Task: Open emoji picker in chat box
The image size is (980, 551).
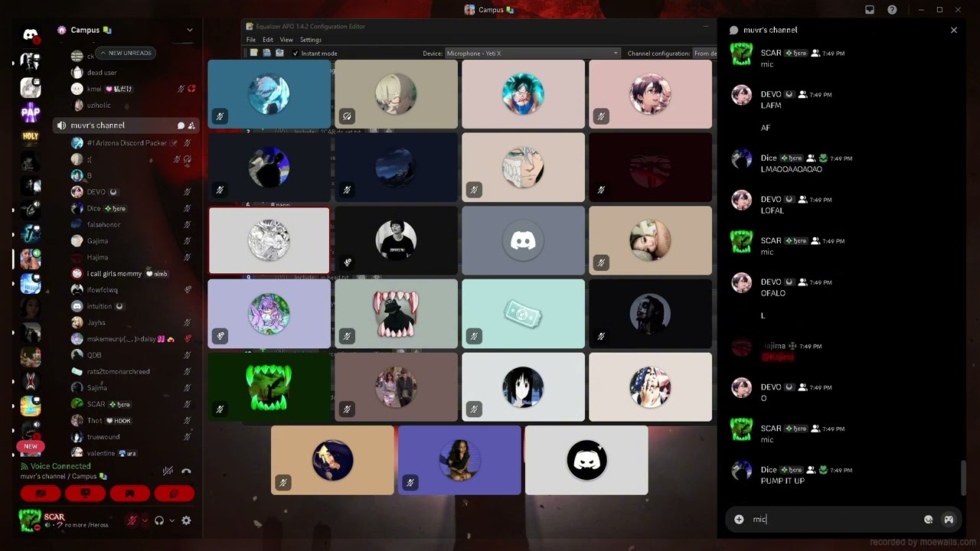Action: pos(928,519)
